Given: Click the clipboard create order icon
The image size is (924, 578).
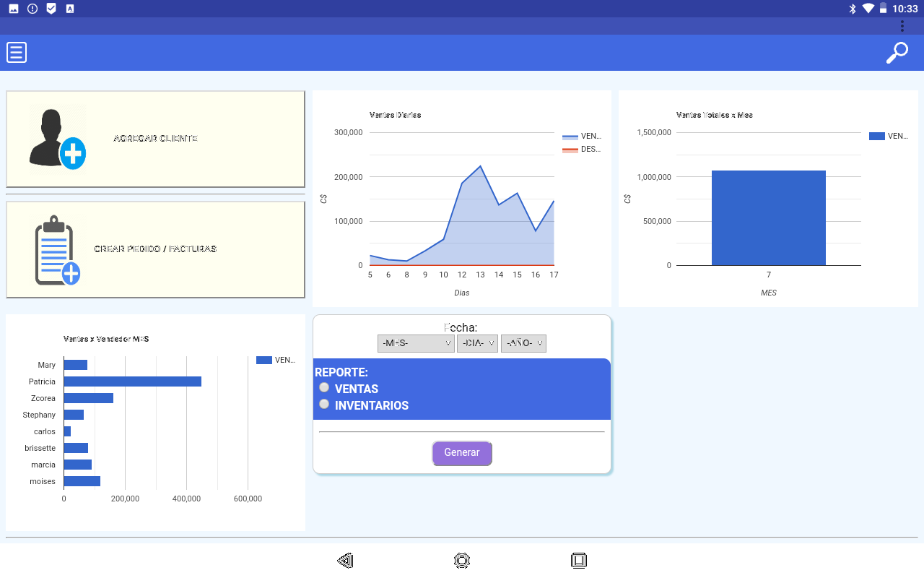Looking at the screenshot, I should pyautogui.click(x=57, y=250).
